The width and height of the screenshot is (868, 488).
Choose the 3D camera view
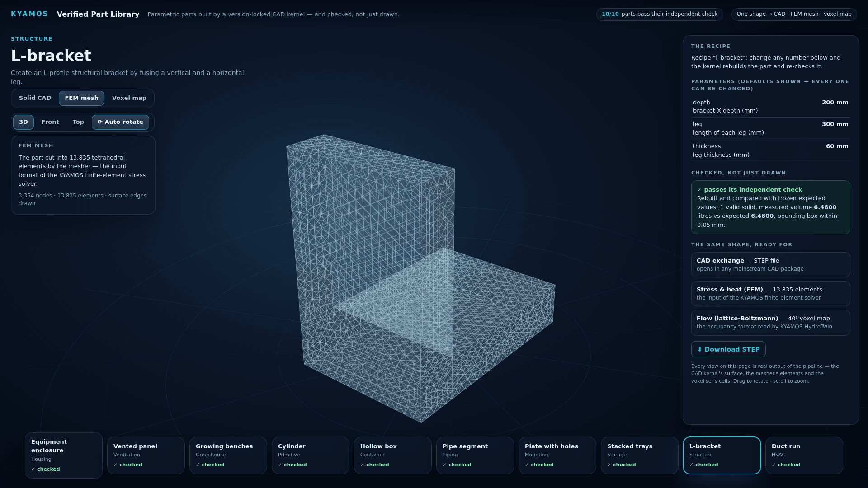pos(24,122)
